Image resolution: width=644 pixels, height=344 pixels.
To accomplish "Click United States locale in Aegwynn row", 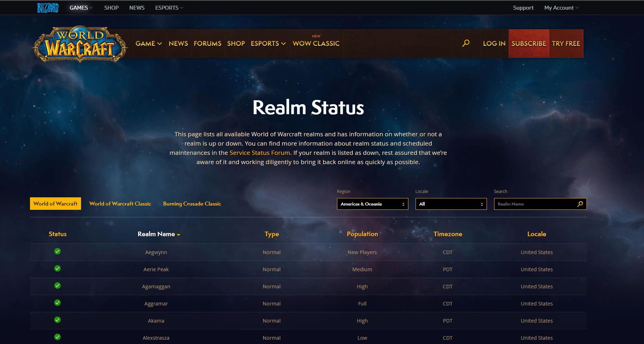I will click(x=537, y=252).
